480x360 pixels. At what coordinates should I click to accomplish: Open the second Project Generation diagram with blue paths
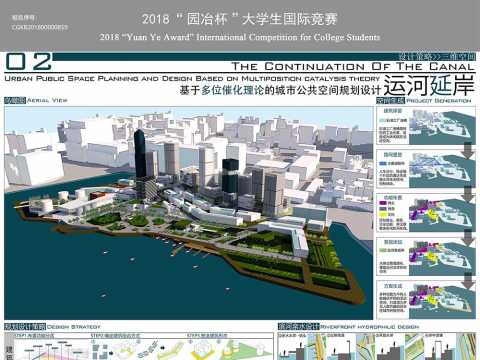pyautogui.click(x=426, y=169)
